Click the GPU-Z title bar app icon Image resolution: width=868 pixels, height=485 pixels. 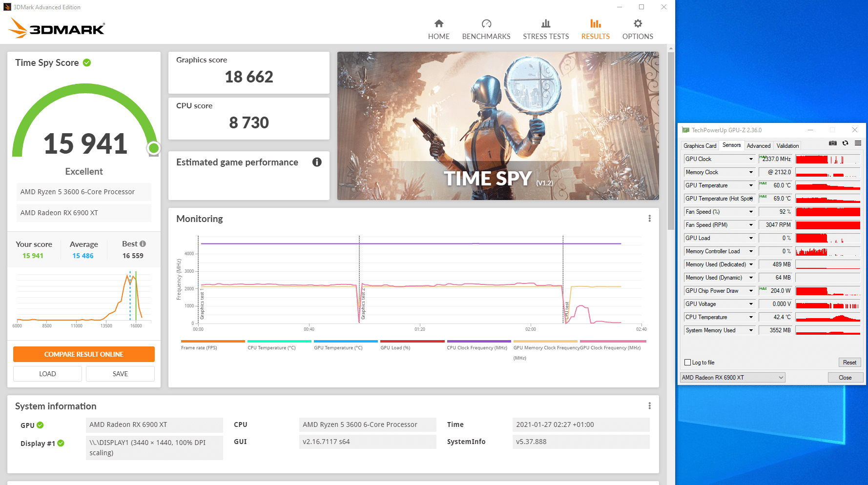tap(685, 130)
